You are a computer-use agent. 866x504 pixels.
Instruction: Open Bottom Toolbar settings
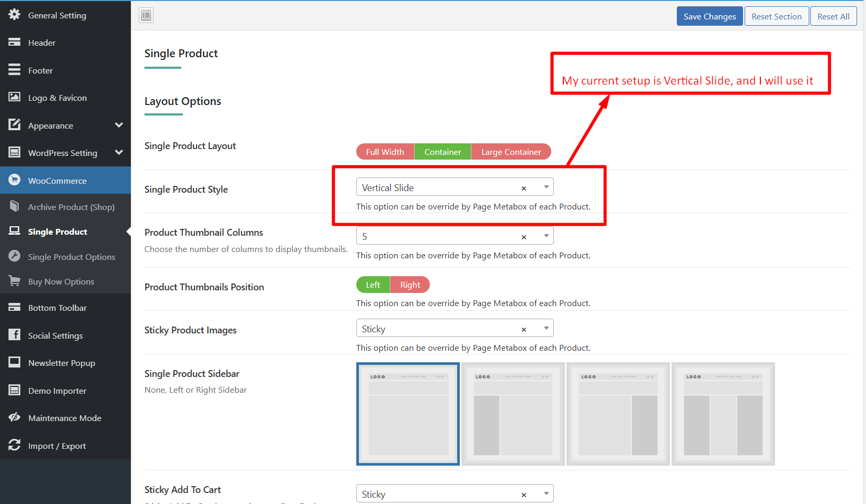click(65, 308)
